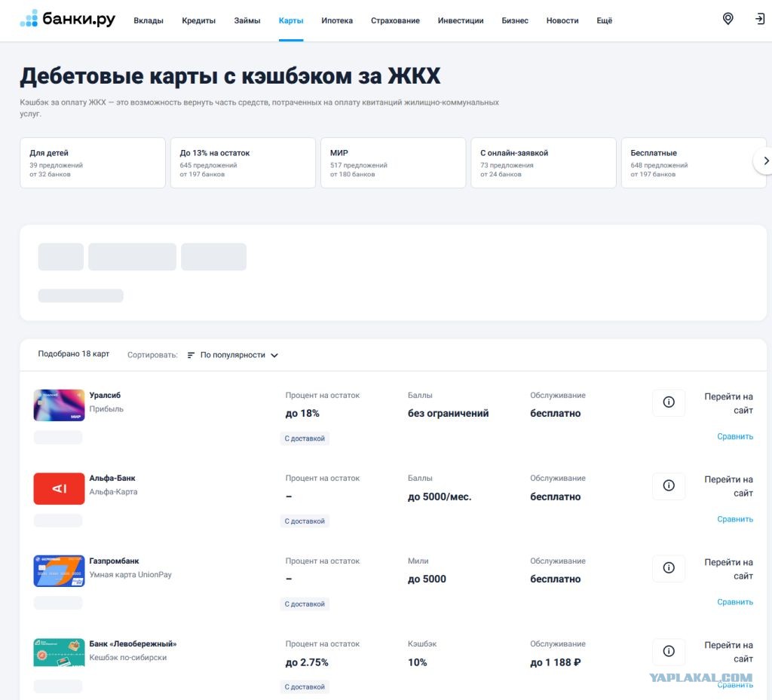The height and width of the screenshot is (700, 772).
Task: Click the Кешбэк по-сибирски card title
Action: 128,658
